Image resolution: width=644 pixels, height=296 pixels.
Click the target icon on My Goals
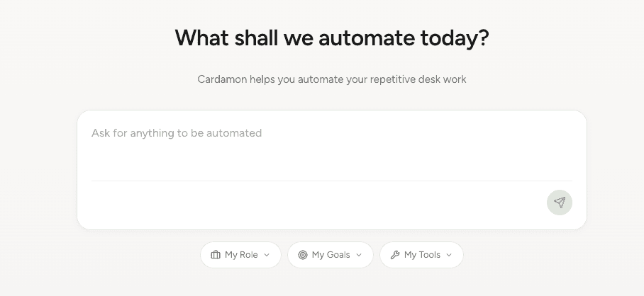(303, 255)
